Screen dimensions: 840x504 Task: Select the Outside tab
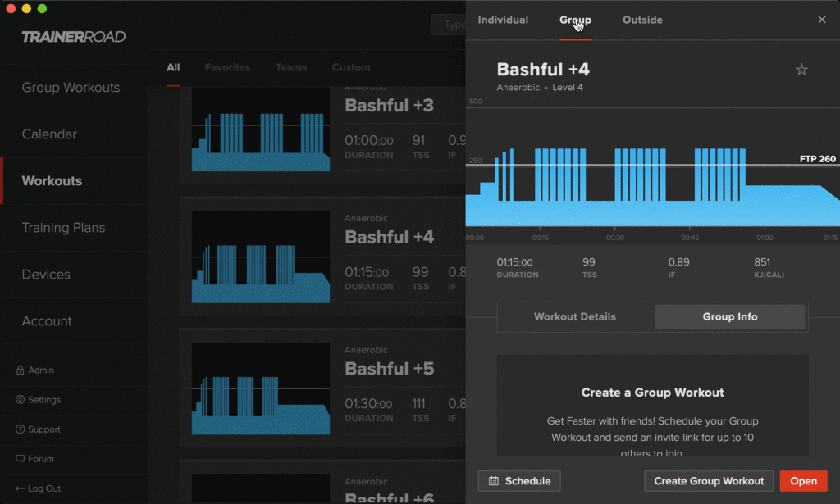(642, 20)
